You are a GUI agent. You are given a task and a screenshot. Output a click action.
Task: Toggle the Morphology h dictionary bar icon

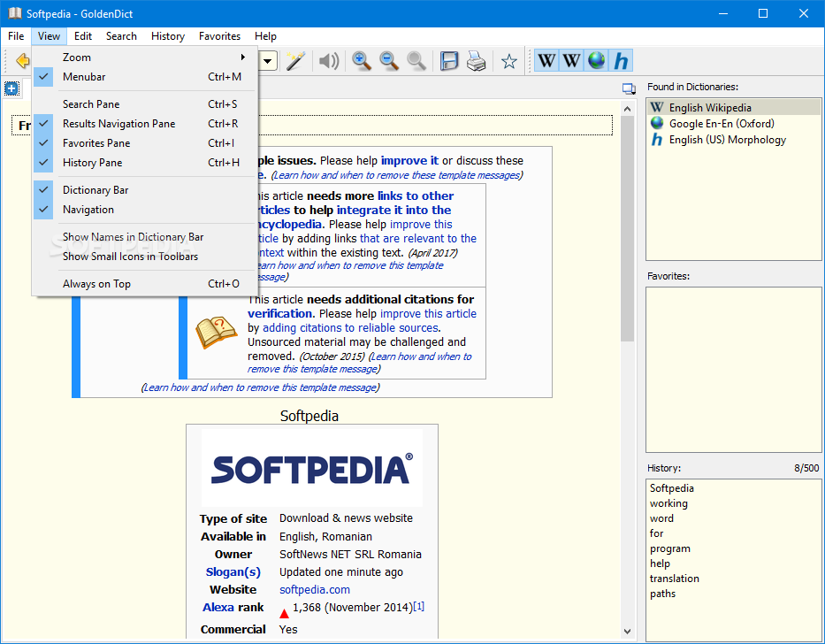[621, 60]
